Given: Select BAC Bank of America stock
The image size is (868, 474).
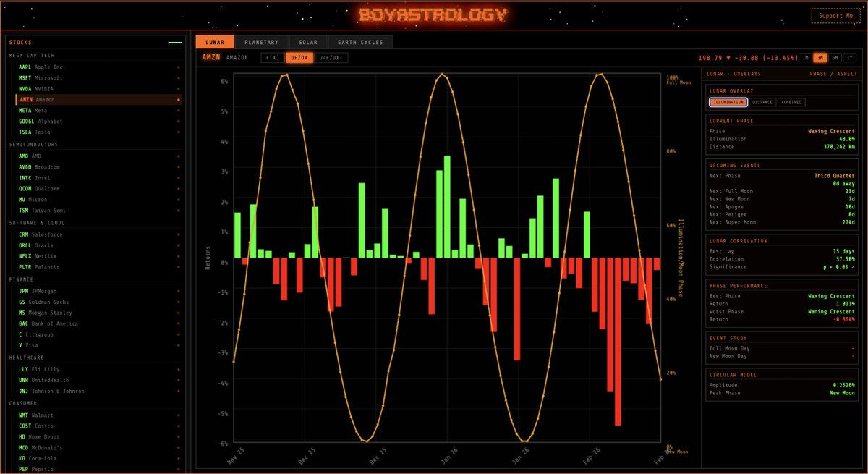Looking at the screenshot, I should coord(98,323).
